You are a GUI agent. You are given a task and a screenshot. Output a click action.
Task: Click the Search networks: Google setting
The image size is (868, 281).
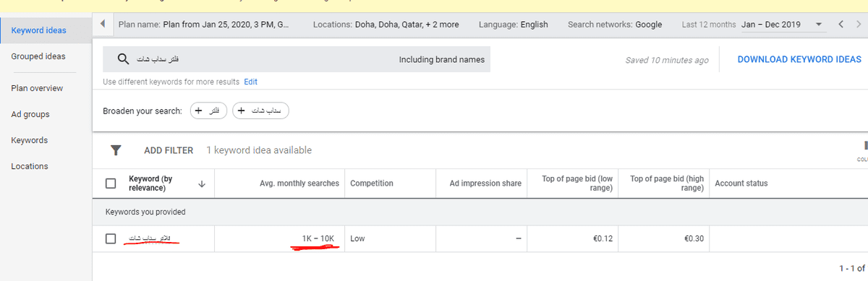tap(615, 24)
